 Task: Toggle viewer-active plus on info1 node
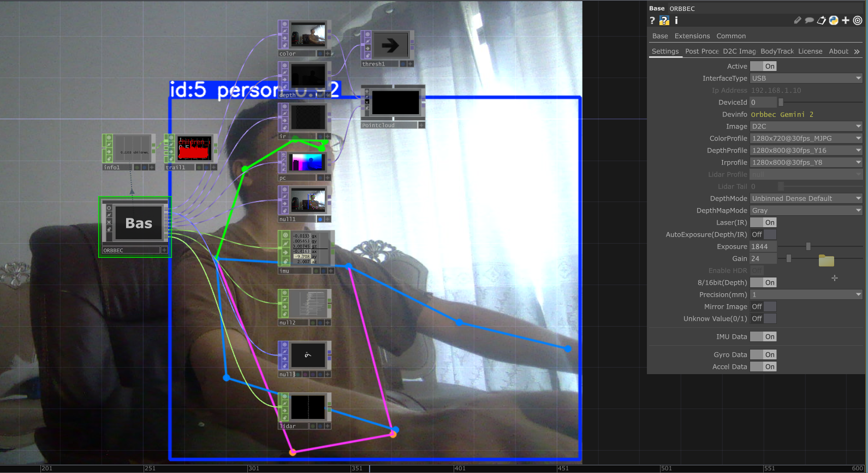point(152,167)
